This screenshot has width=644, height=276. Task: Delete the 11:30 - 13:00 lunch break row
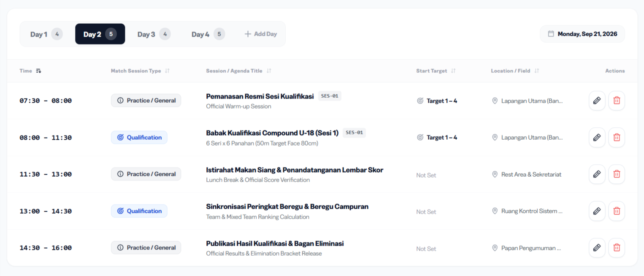(x=617, y=174)
